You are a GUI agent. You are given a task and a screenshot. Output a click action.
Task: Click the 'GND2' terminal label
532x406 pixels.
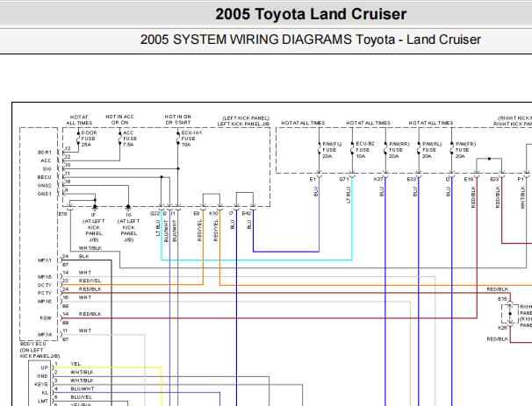click(45, 186)
